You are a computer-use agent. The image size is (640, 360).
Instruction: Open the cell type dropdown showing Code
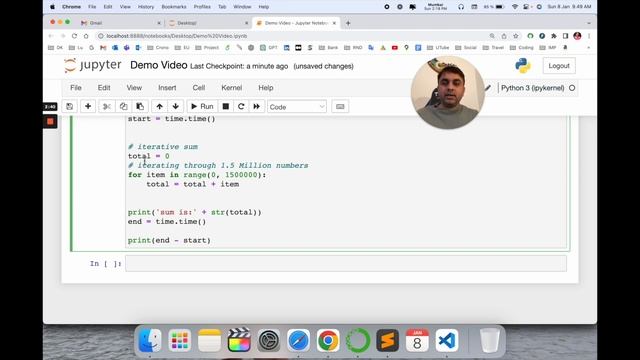(297, 107)
